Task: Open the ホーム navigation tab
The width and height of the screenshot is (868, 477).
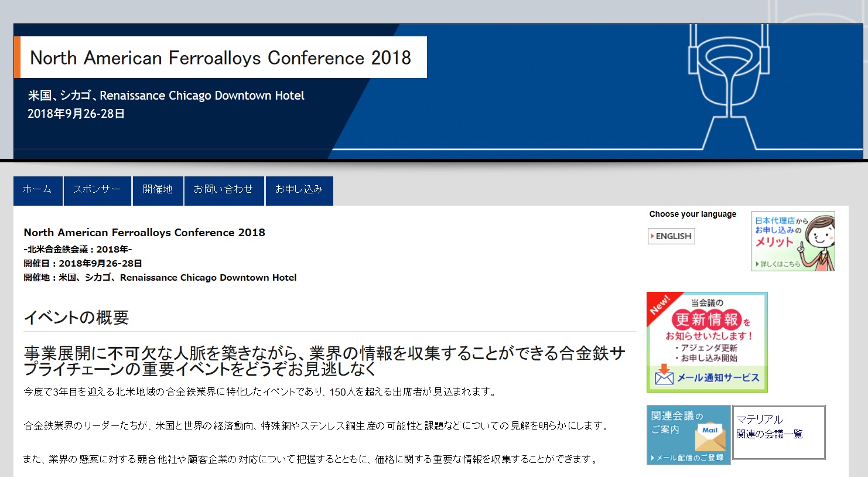Action: (x=37, y=190)
